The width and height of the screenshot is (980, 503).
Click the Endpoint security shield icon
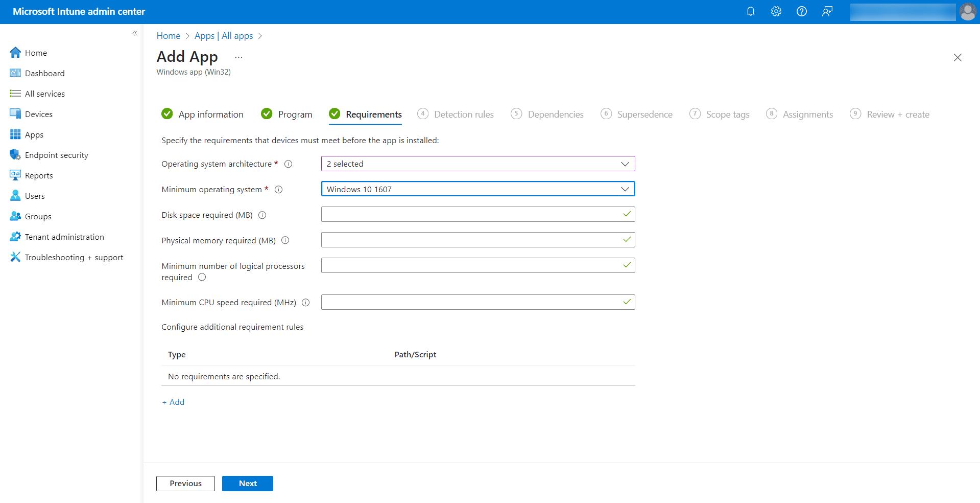pos(15,155)
